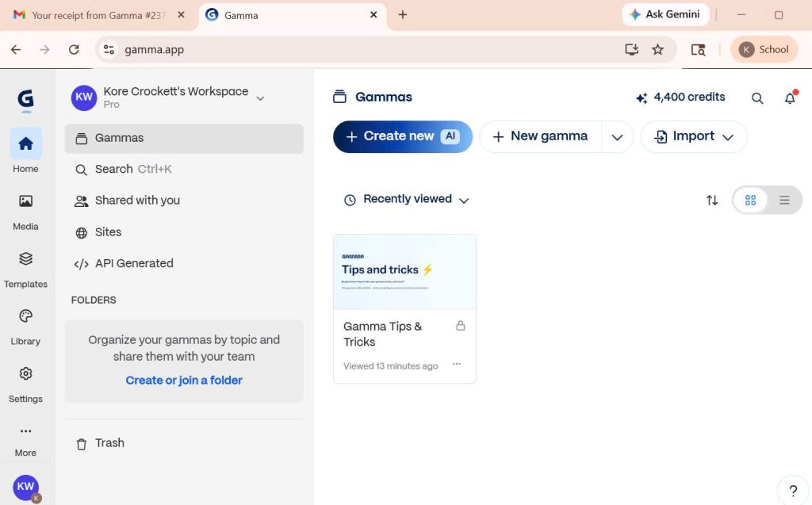812x505 pixels.
Task: Click the browser forward arrow
Action: 45,50
